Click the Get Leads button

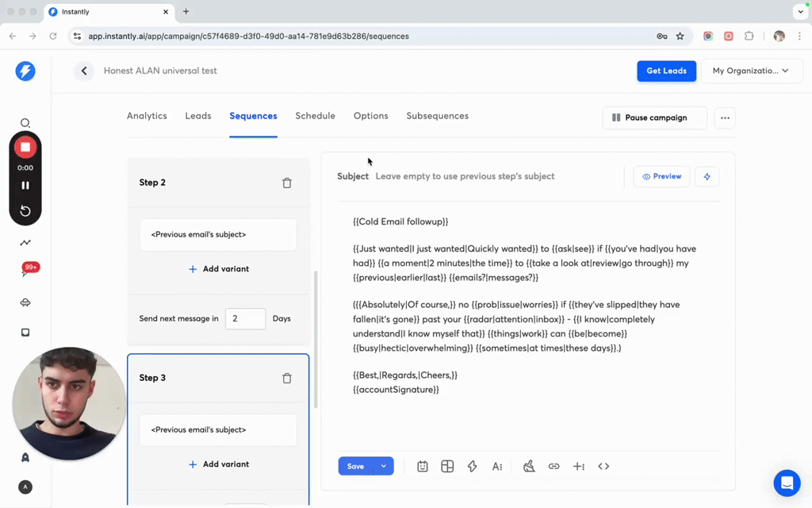(666, 71)
